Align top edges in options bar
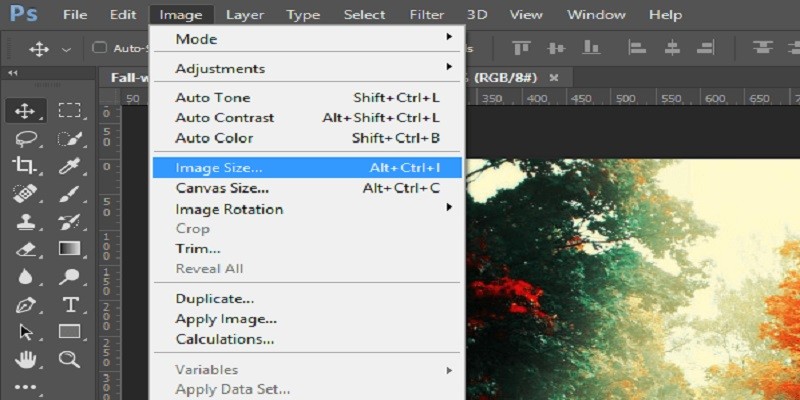The image size is (800, 400). click(x=521, y=48)
